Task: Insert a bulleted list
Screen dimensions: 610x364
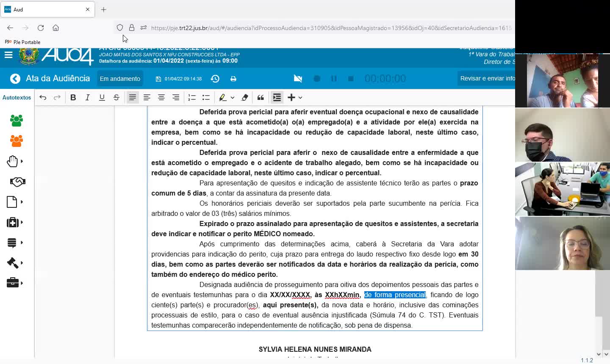Action: 206,97
